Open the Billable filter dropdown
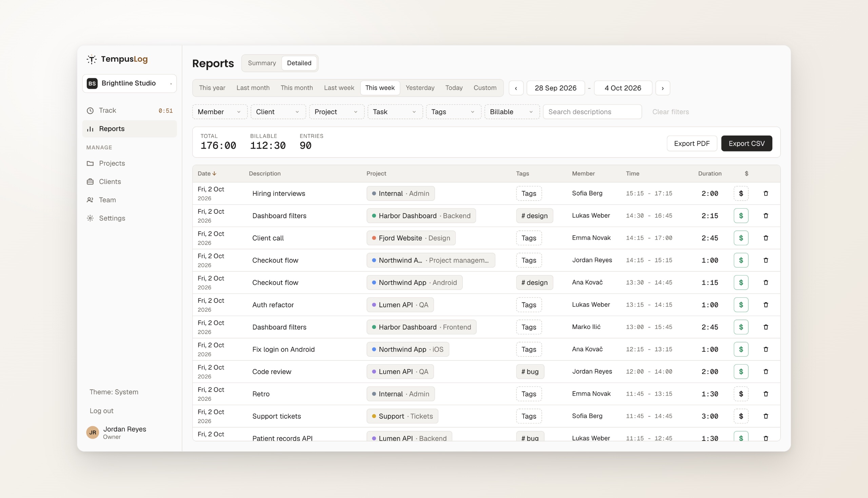The image size is (868, 498). coord(512,112)
